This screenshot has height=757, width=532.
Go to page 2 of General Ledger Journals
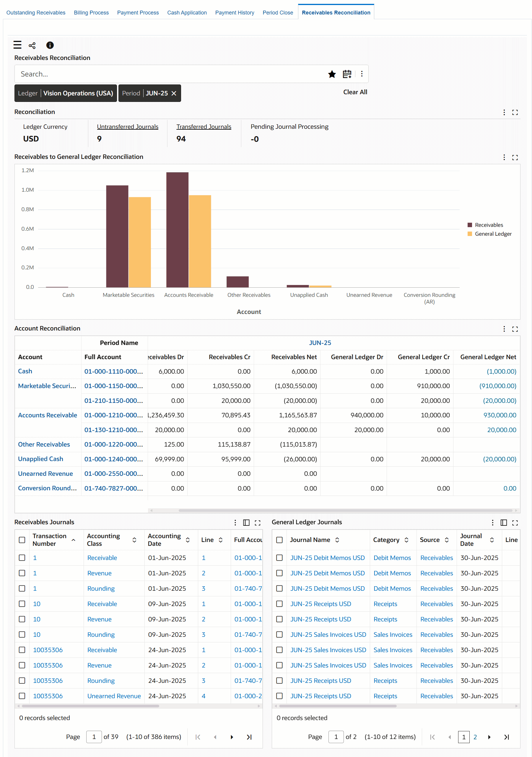coord(475,737)
